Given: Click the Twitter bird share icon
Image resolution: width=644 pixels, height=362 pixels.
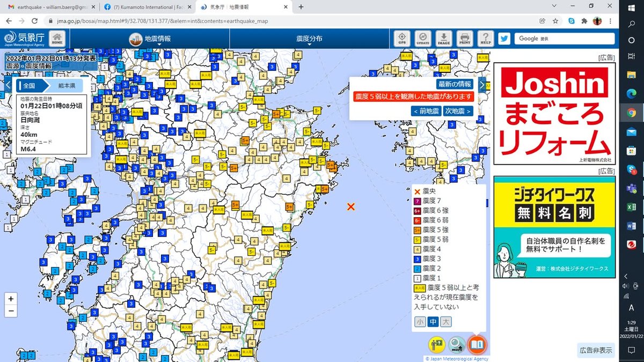Looking at the screenshot, I should tap(504, 39).
